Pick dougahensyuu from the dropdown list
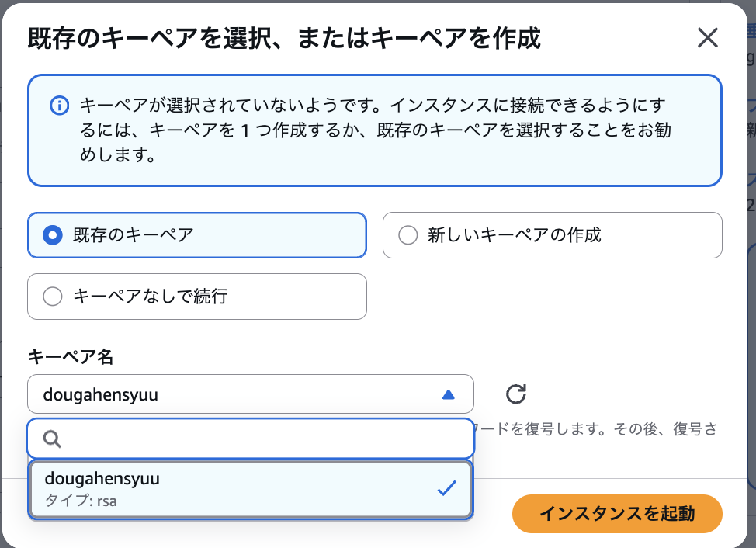Screen dimensions: 756x548 tap(102, 479)
